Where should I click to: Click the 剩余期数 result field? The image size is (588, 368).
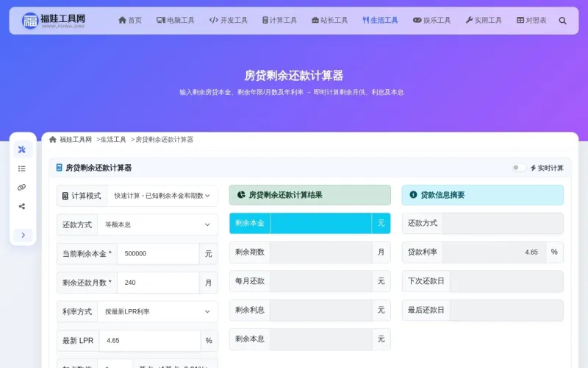[x=320, y=252]
